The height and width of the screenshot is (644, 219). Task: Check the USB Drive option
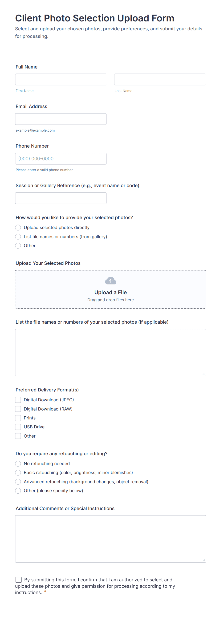click(x=18, y=427)
